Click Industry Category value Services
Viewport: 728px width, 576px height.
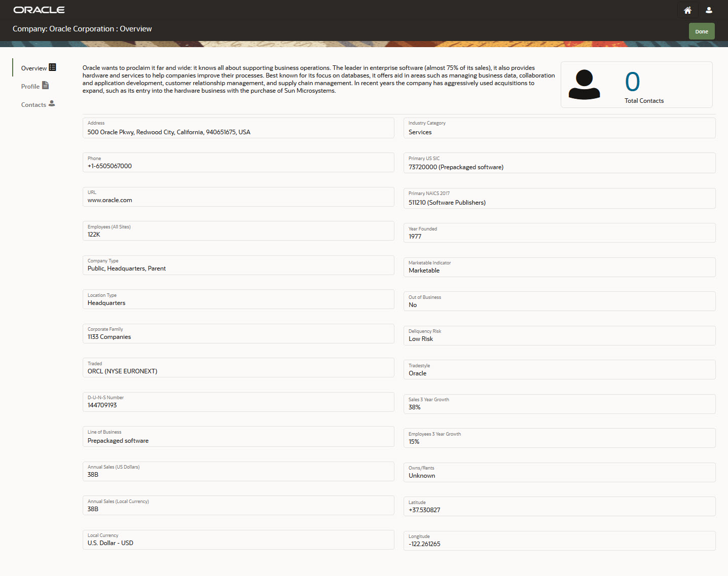point(420,132)
